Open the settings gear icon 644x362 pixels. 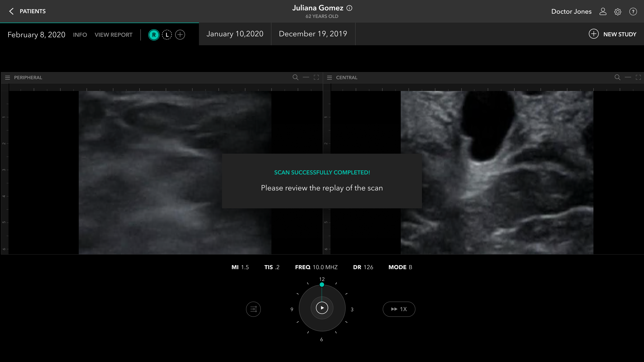[618, 12]
